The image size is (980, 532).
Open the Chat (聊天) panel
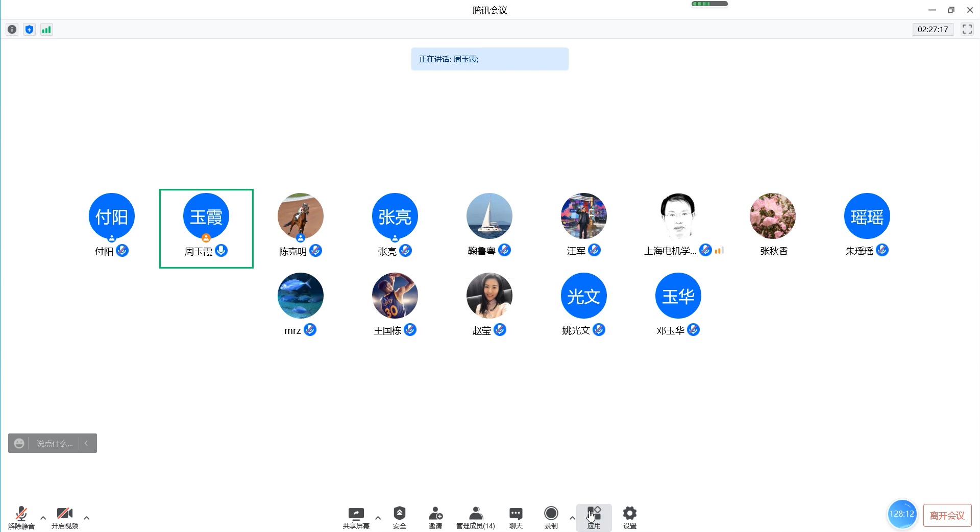point(516,517)
